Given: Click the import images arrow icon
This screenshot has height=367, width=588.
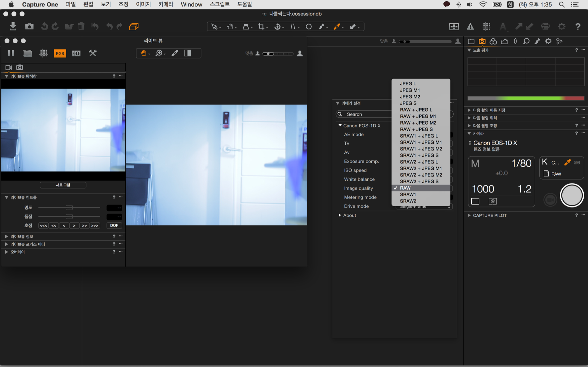Looking at the screenshot, I should (x=13, y=26).
